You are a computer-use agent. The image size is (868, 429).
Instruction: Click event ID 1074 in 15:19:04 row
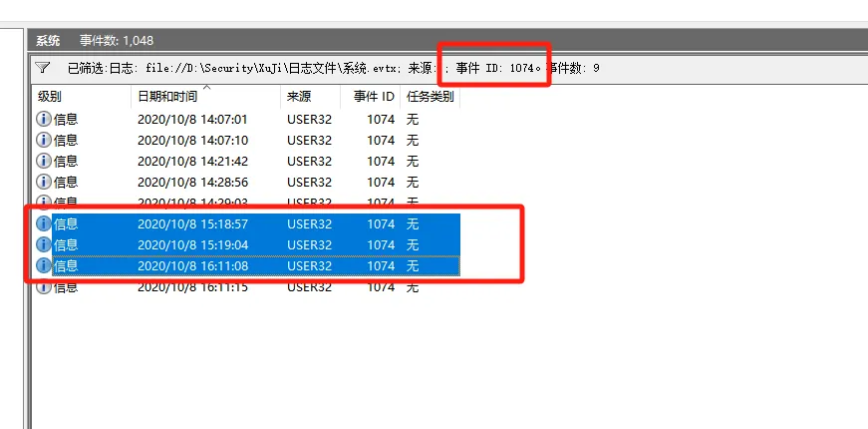(x=381, y=245)
